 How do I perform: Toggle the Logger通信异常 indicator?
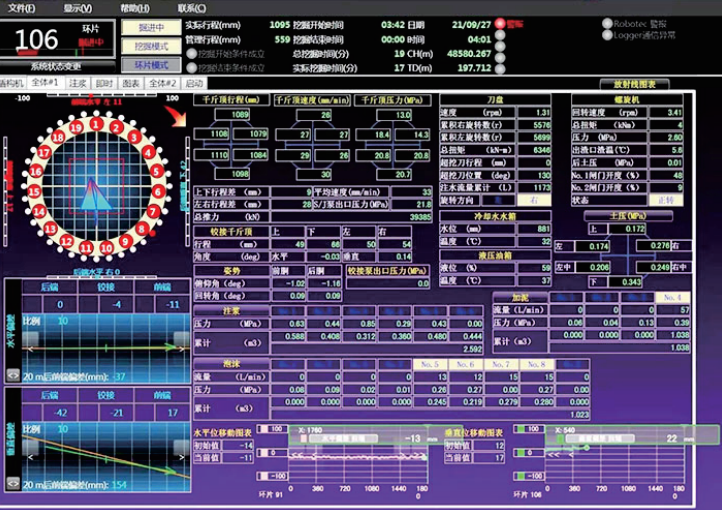tap(607, 34)
